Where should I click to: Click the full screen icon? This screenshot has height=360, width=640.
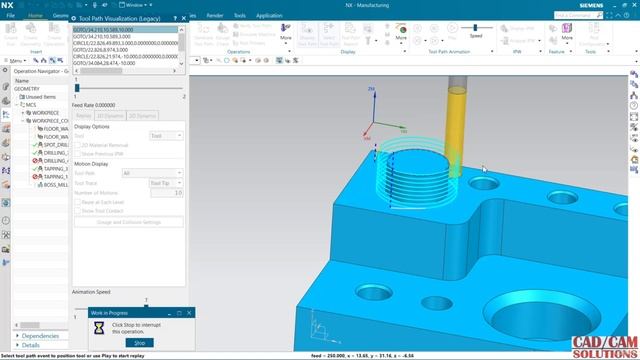coord(609,16)
